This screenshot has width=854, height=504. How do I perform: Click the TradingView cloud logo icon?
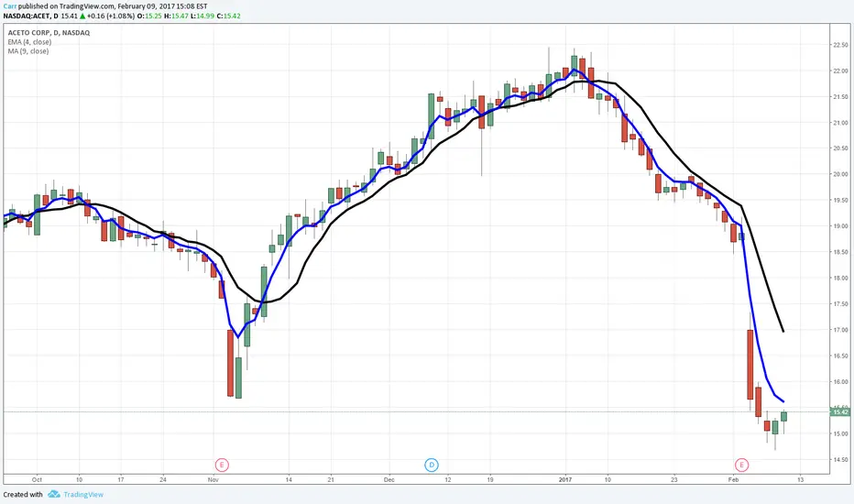[x=53, y=494]
